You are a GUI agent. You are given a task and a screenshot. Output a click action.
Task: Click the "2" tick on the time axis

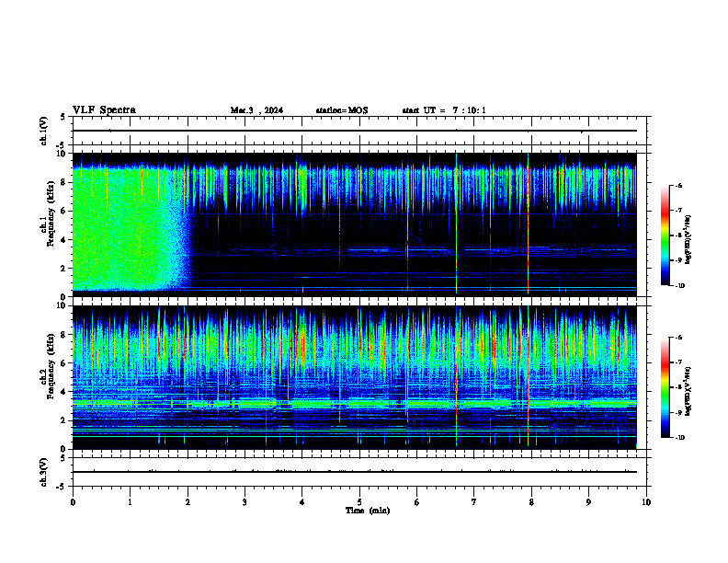(x=188, y=502)
